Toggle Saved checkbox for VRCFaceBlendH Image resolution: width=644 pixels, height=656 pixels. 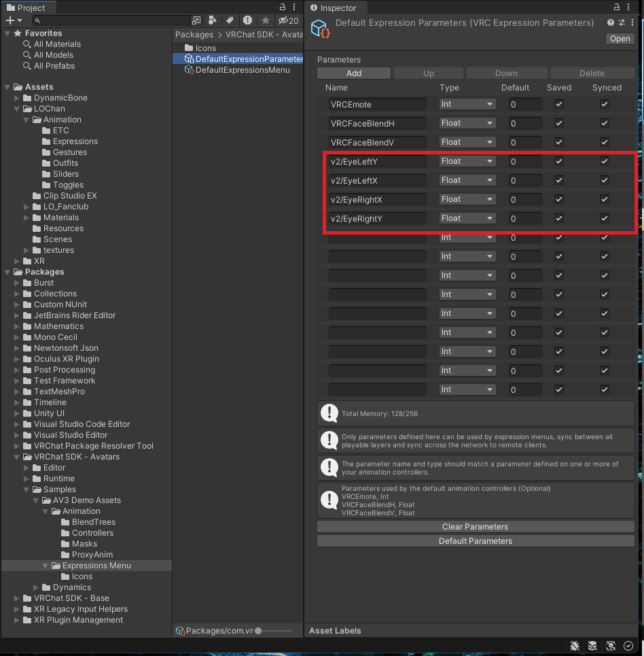tap(559, 123)
